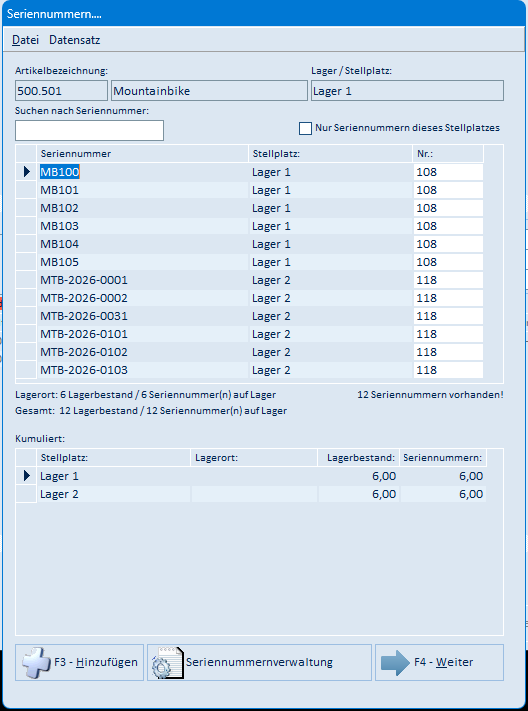This screenshot has width=528, height=711.
Task: Click Kumuliert Lagerbestand column header
Action: (358, 458)
